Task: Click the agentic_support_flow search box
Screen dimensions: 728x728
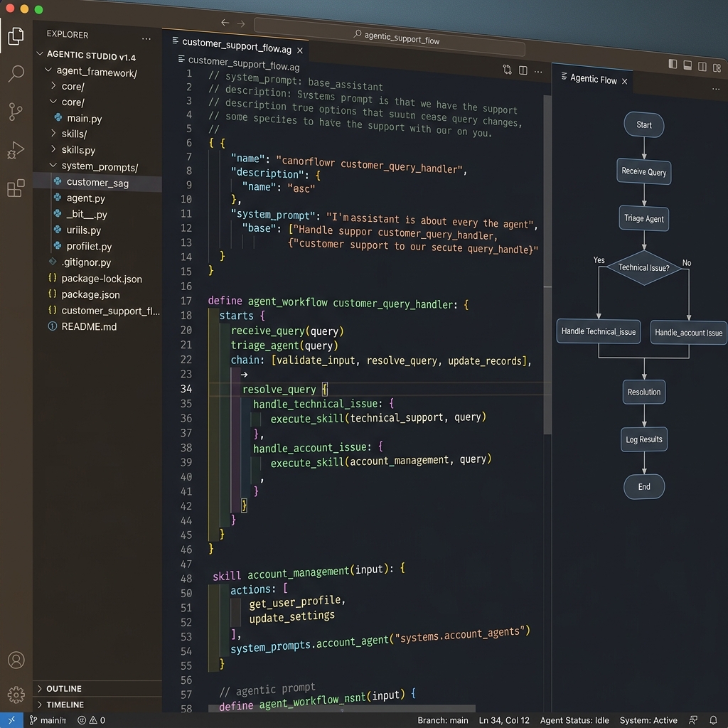Action: click(x=389, y=37)
